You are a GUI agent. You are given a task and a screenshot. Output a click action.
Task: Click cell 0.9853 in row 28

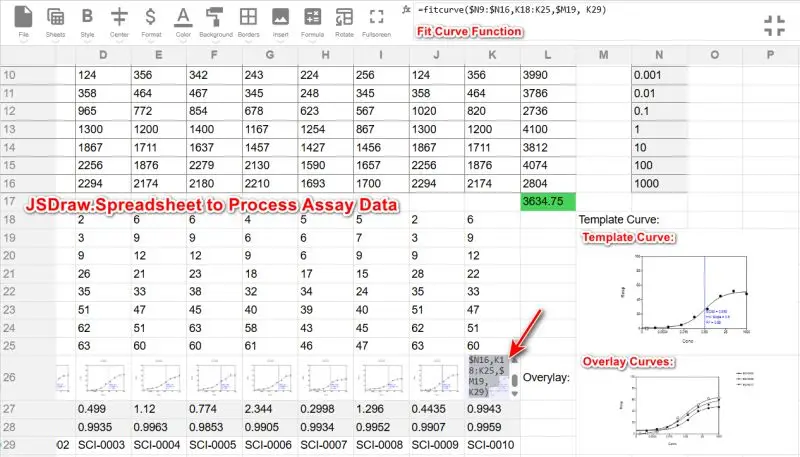point(214,427)
